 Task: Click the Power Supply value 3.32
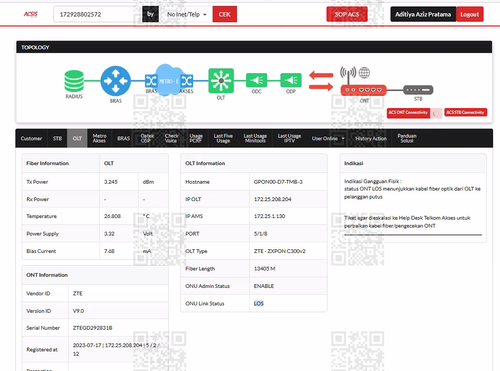click(109, 234)
